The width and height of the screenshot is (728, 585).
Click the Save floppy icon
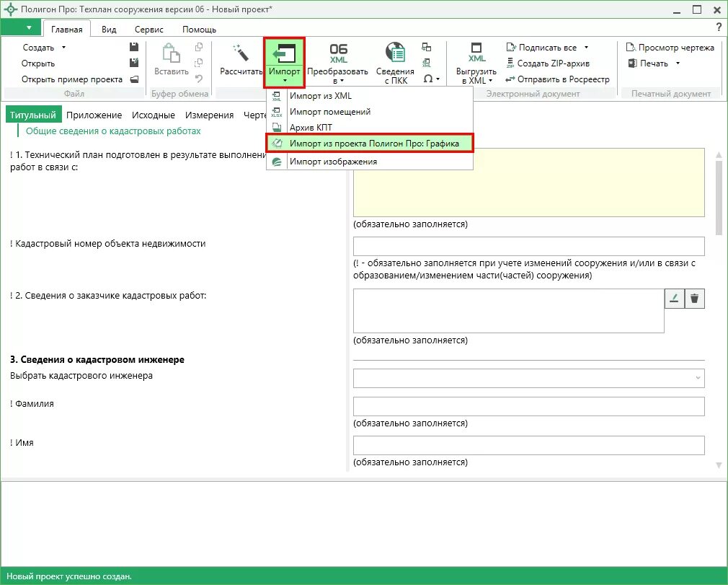click(x=134, y=47)
